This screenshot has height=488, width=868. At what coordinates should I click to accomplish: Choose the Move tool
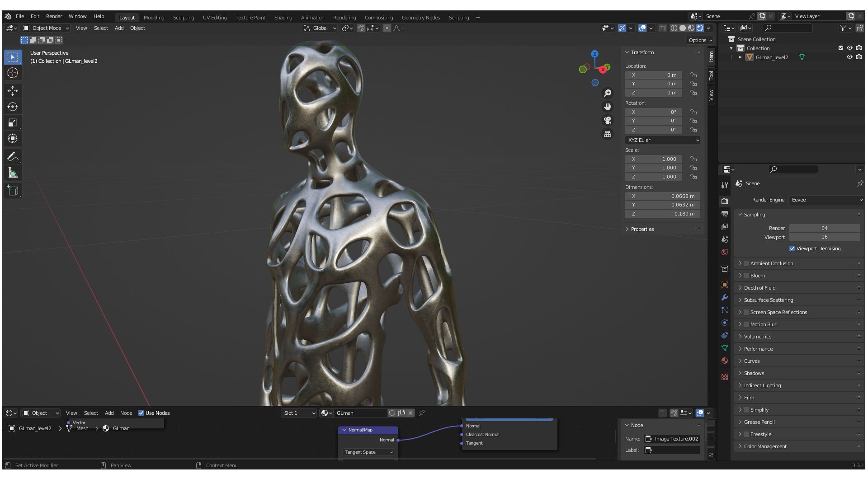[x=13, y=91]
